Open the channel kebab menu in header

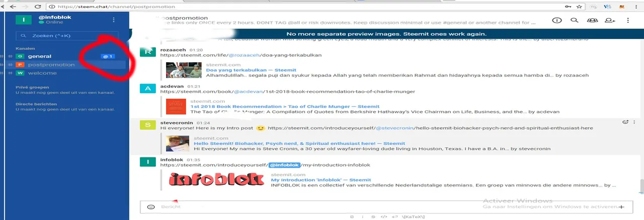(x=628, y=20)
